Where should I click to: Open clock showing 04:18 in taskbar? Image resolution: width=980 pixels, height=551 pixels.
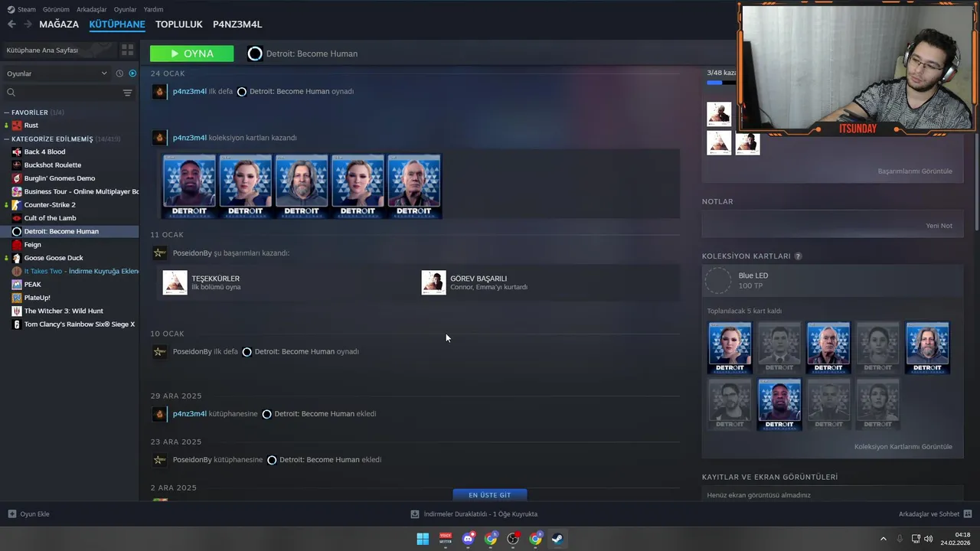pyautogui.click(x=956, y=539)
